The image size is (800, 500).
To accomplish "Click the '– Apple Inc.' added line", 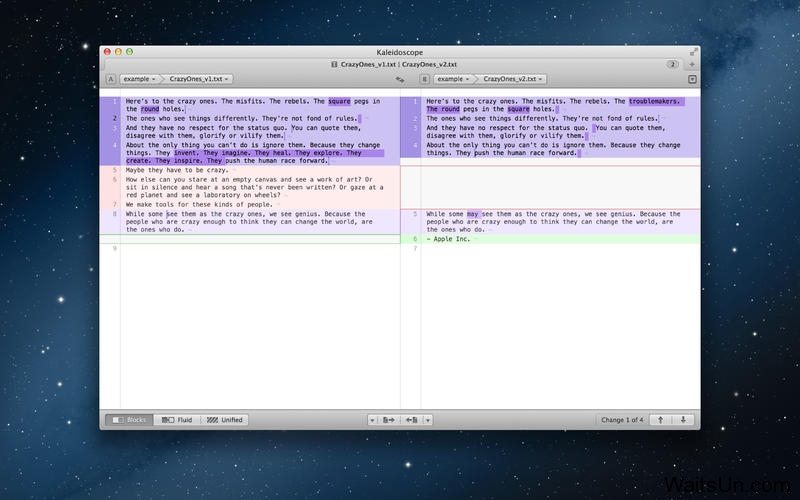I will pyautogui.click(x=450, y=240).
